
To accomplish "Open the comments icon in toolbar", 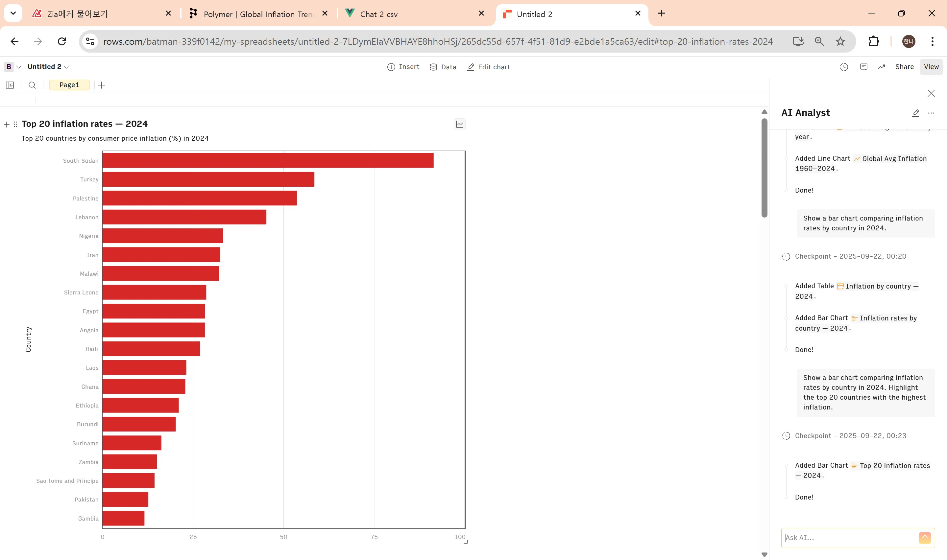I will (863, 67).
